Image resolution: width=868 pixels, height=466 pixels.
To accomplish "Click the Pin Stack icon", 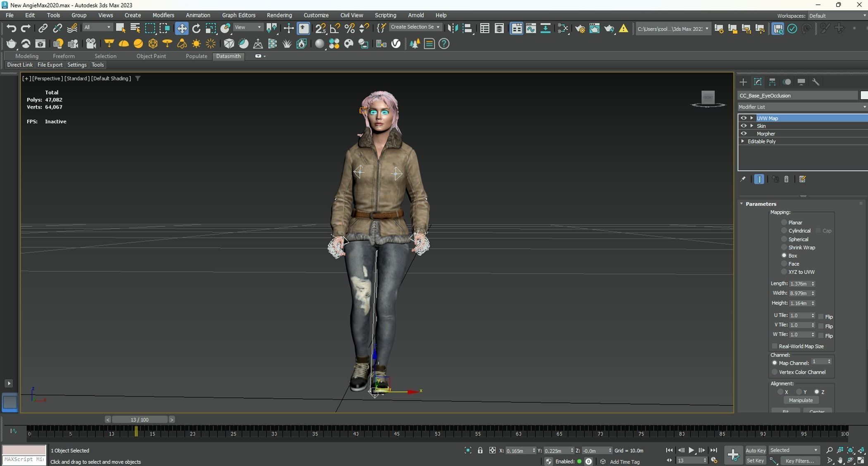I will [x=743, y=179].
